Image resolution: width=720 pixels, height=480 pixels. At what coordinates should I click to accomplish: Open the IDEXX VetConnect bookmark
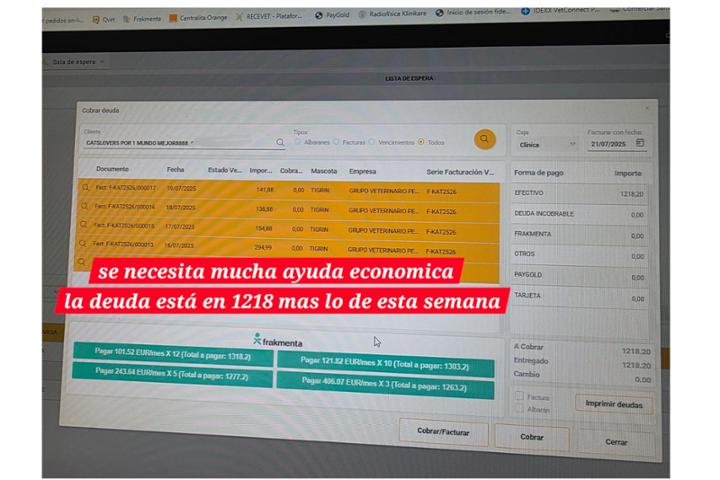pos(561,11)
